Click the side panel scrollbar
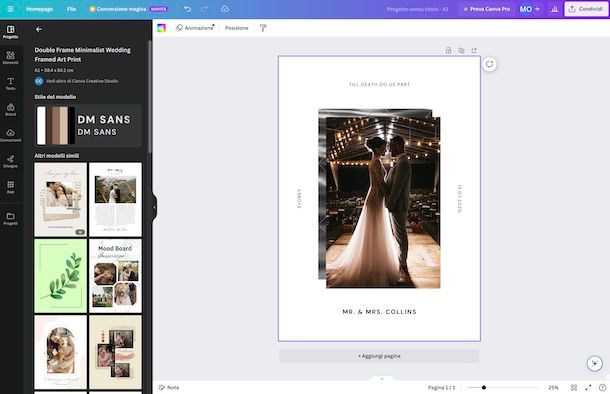The image size is (610, 394). [150, 96]
